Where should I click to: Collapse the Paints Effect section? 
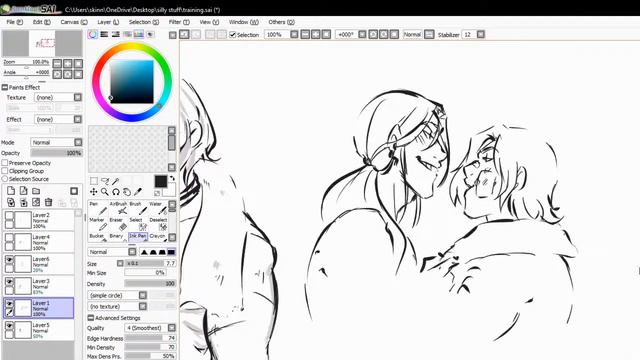coord(5,87)
